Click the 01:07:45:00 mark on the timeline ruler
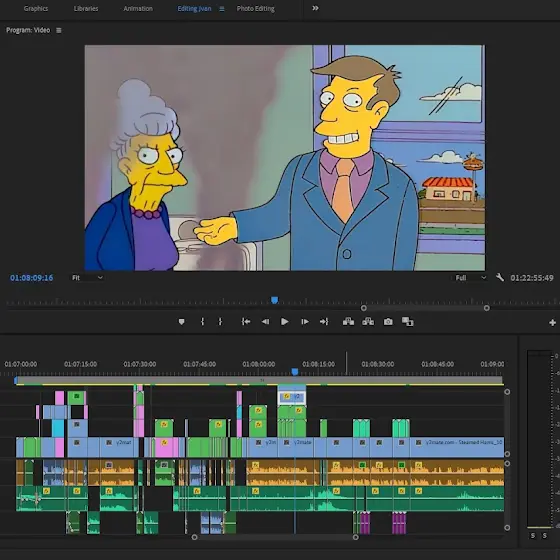Viewport: 560px width, 560px height. tap(199, 364)
